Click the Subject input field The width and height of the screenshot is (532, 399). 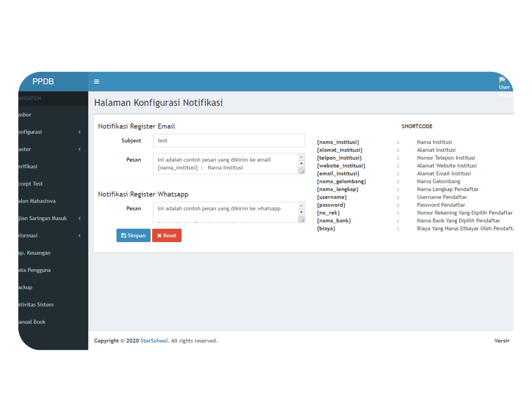coord(229,140)
